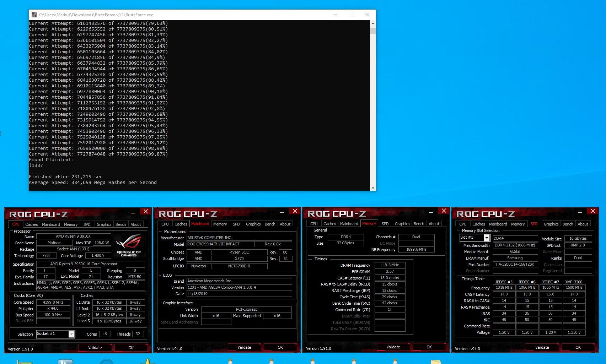Click the Cores value 16
Viewport: 606px width, 364px height.
(x=105, y=334)
